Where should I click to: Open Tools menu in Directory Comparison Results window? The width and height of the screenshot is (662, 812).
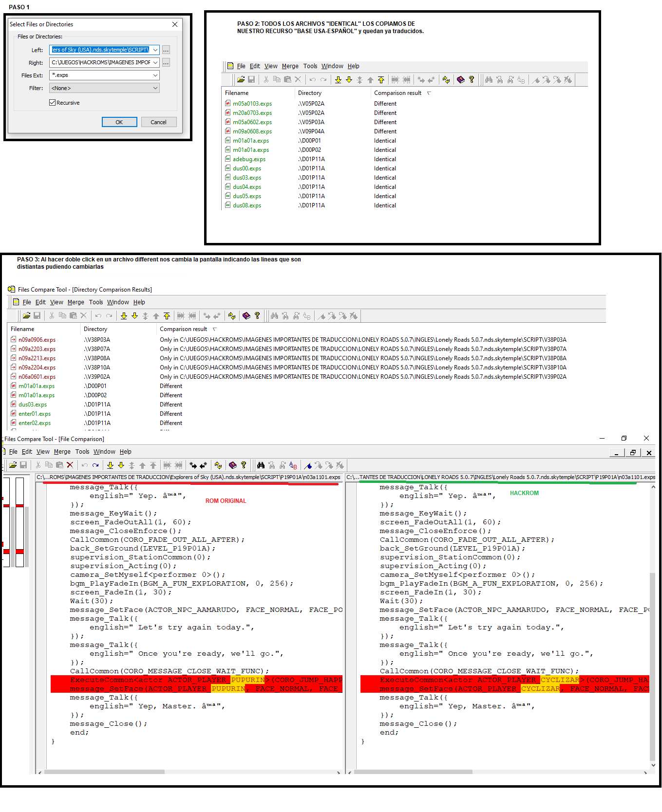pos(96,302)
